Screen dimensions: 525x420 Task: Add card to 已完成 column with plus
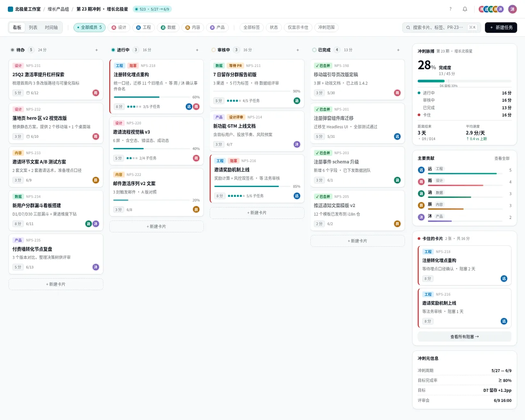pyautogui.click(x=398, y=50)
